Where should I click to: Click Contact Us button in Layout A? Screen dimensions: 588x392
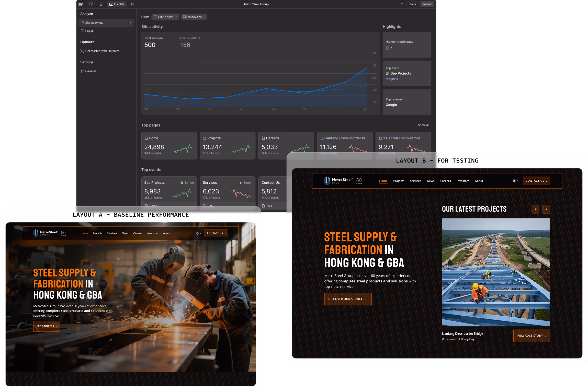[x=216, y=233]
